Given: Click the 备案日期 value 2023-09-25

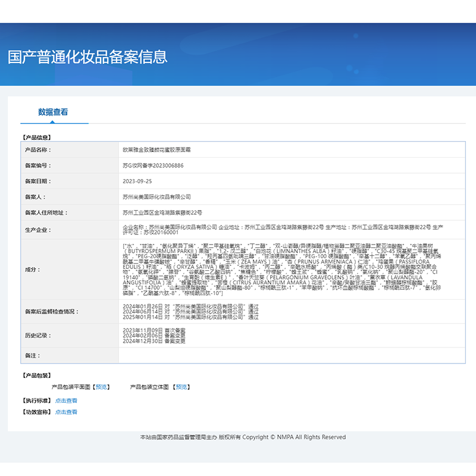Looking at the screenshot, I should coord(137,181).
